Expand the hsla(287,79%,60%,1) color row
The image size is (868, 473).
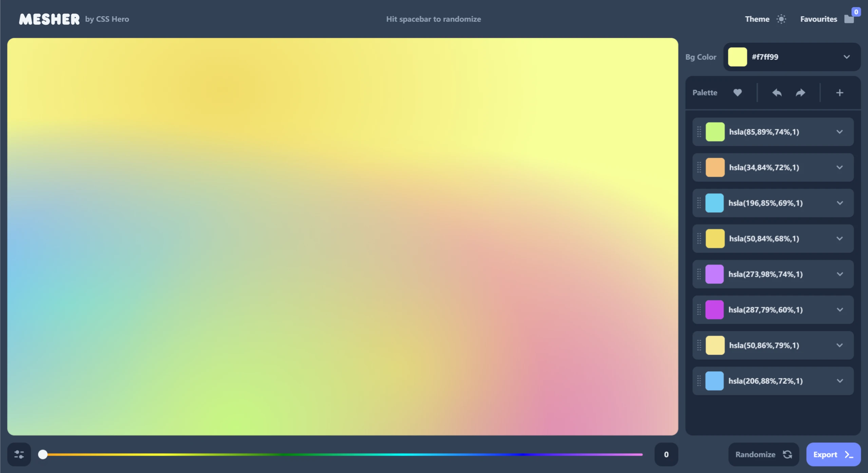click(x=839, y=310)
